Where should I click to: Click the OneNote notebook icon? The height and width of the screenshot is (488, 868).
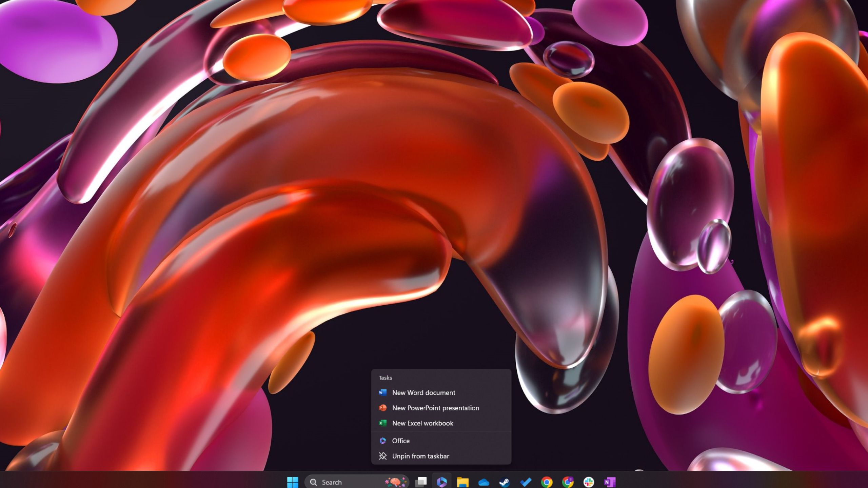(x=609, y=482)
